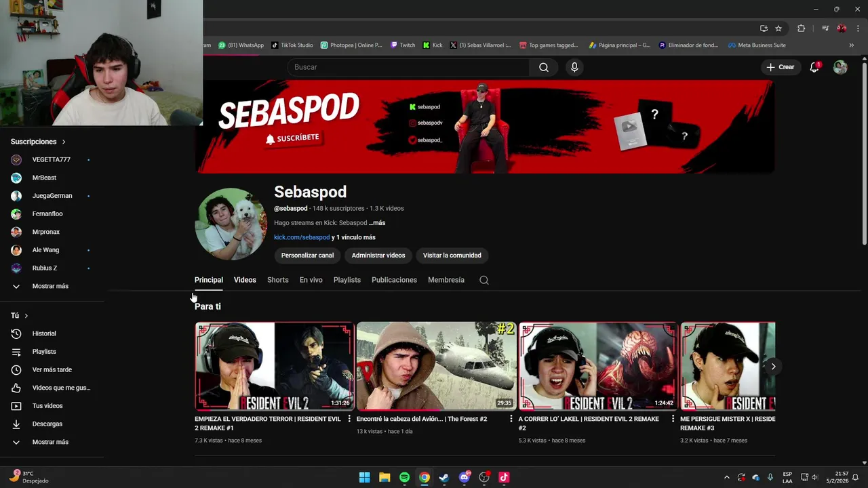Show next videos with carousel arrow
The width and height of the screenshot is (868, 488).
tap(773, 367)
